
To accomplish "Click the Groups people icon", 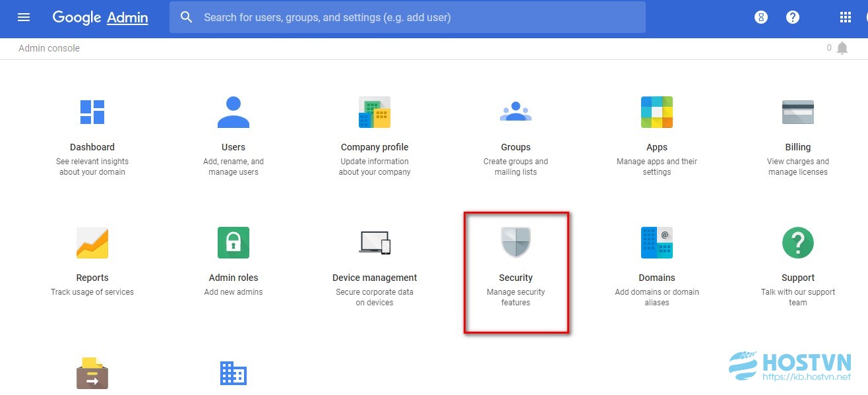I will [x=516, y=111].
